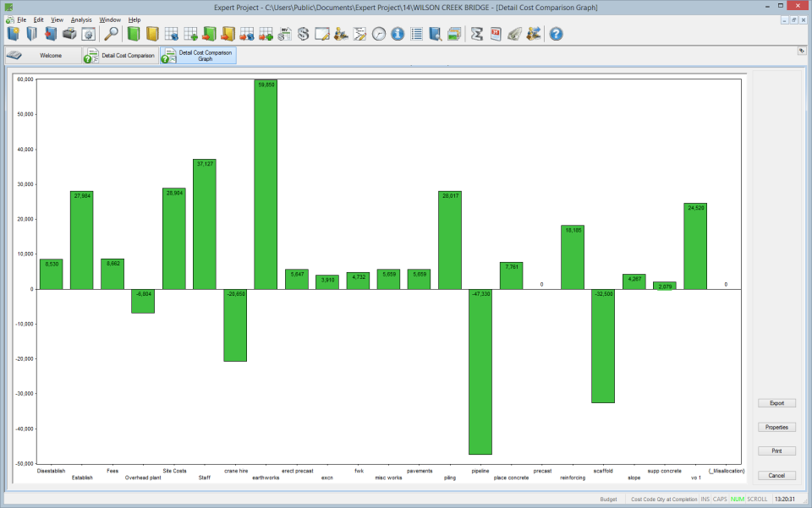The width and height of the screenshot is (812, 508).
Task: Click the Properties button
Action: click(x=776, y=428)
